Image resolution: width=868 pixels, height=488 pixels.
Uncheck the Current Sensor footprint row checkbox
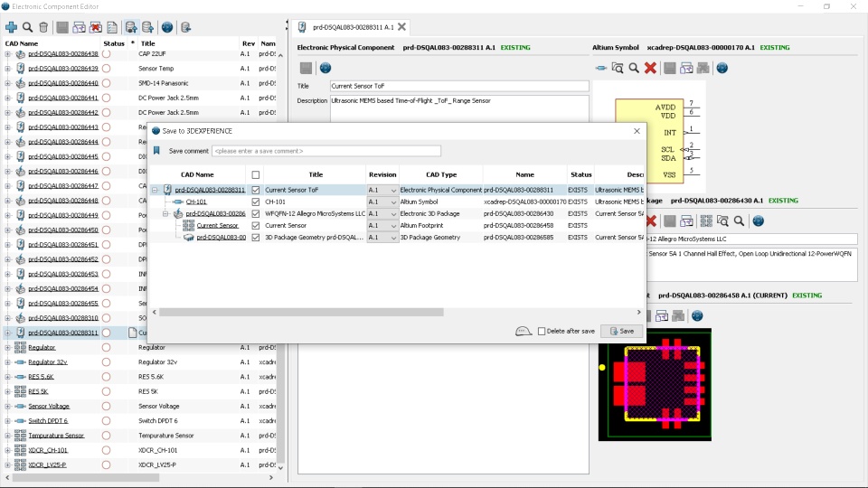[256, 226]
